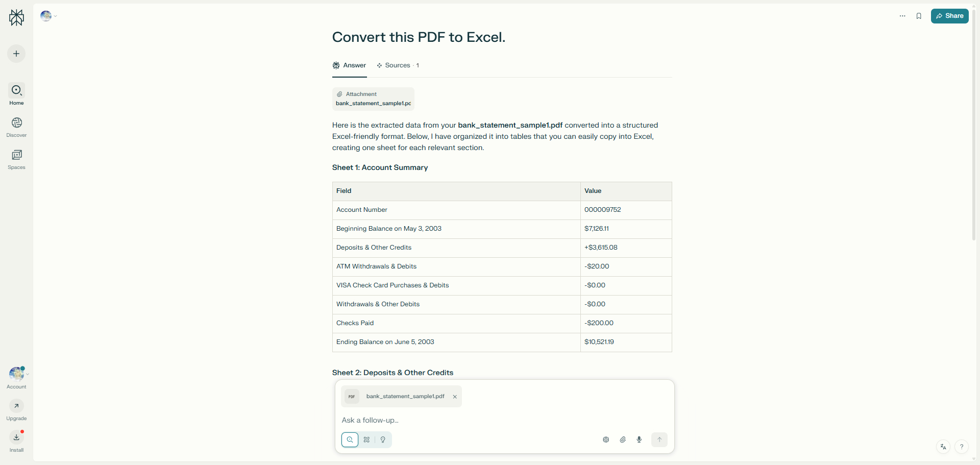Expand the profile avatar dropdown at top
The image size is (980, 465).
(48, 16)
